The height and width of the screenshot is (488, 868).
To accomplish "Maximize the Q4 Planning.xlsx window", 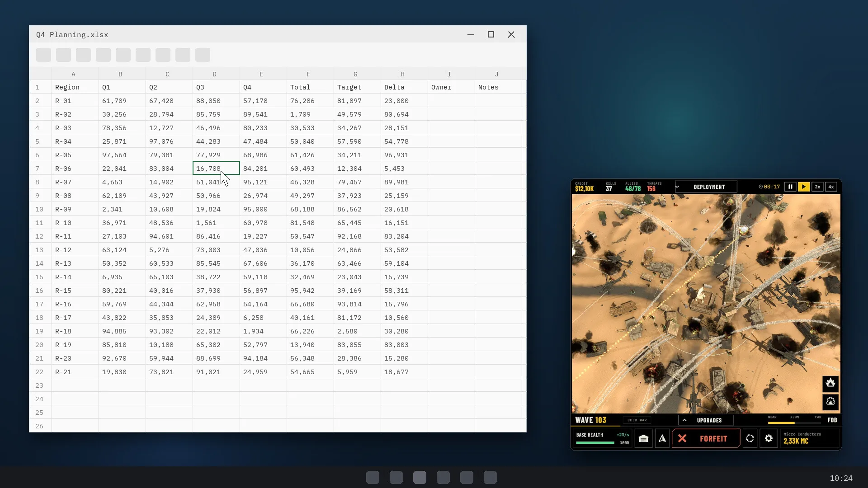I will click(x=491, y=34).
